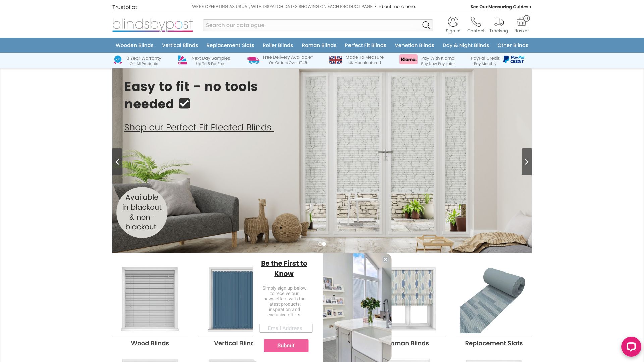Click Shop our Perfect Fit Pleated Blinds link
Screen dimensions: 644x362
[x=199, y=127]
